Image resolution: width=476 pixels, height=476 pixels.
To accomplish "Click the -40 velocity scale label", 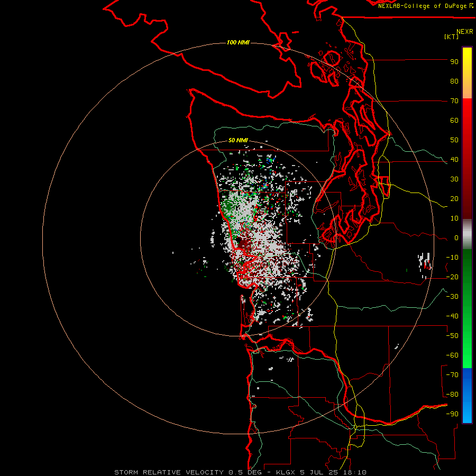I will coord(452,316).
